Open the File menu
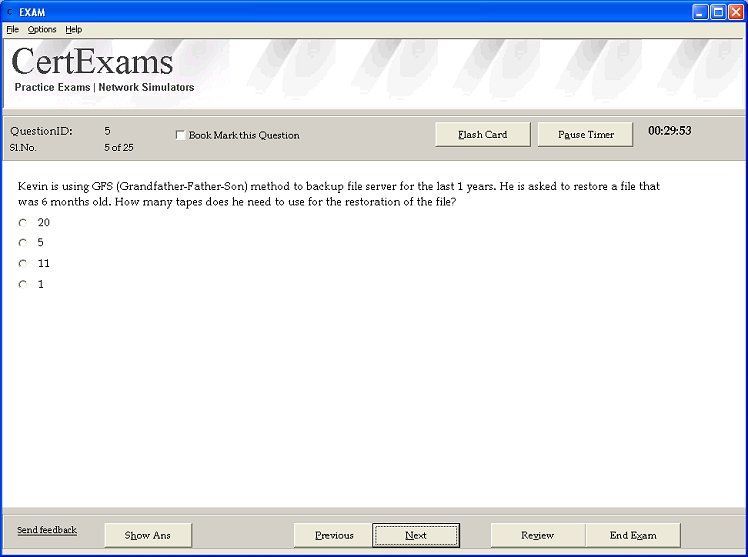Image resolution: width=748 pixels, height=557 pixels. tap(12, 30)
